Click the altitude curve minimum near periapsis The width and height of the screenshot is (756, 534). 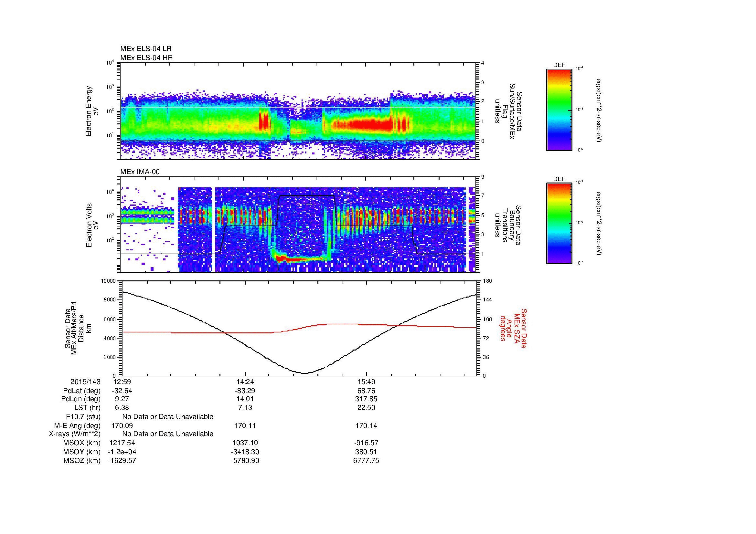point(304,373)
